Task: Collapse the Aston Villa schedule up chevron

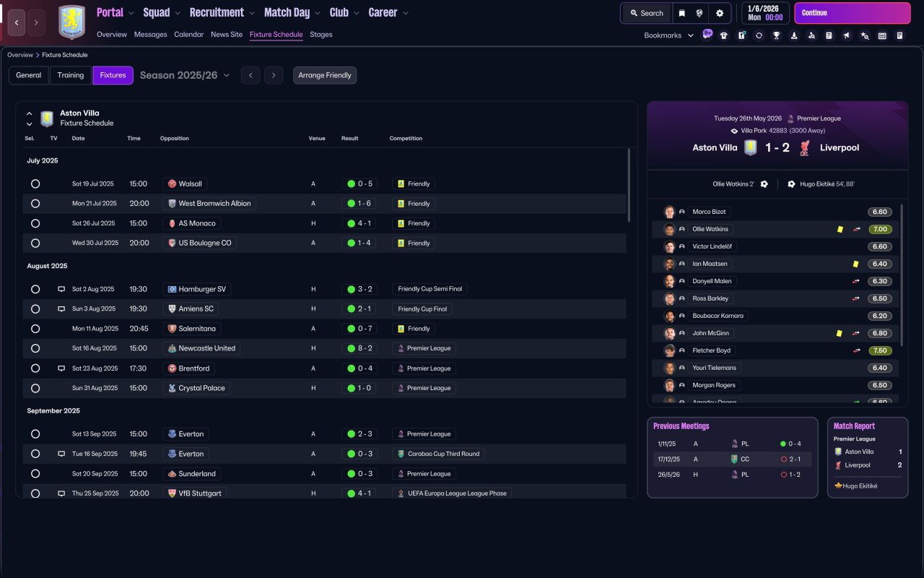Action: pyautogui.click(x=30, y=113)
